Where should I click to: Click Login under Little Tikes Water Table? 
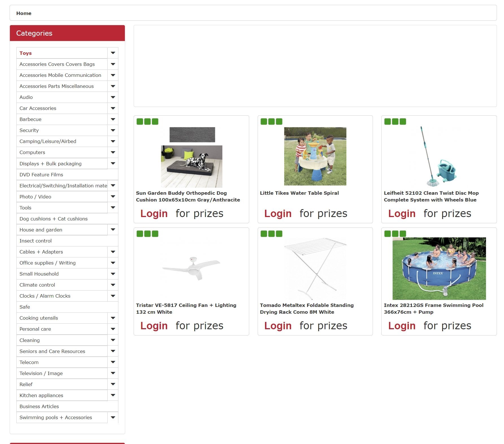pyautogui.click(x=278, y=213)
